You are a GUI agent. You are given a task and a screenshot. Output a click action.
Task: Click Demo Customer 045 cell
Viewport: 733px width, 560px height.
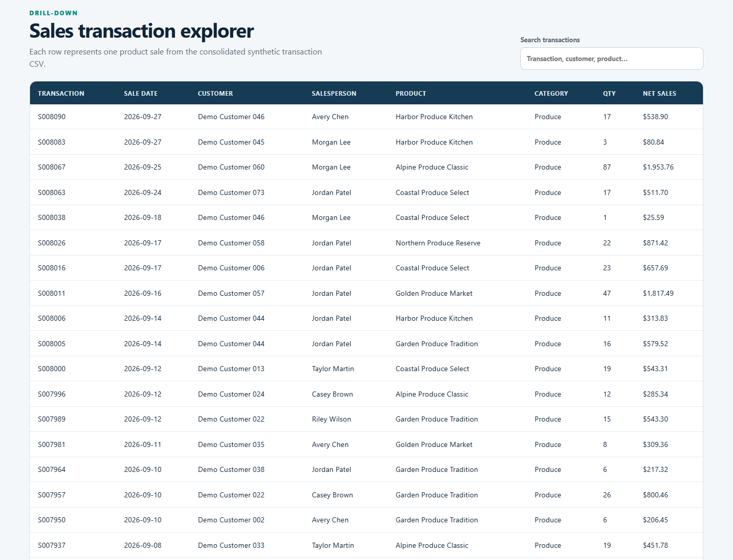pos(231,142)
